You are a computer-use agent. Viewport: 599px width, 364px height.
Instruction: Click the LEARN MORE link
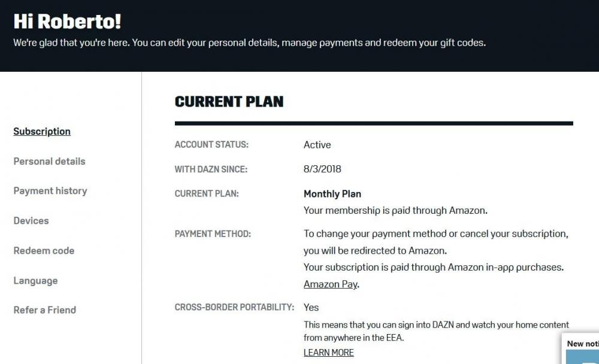pyautogui.click(x=328, y=353)
